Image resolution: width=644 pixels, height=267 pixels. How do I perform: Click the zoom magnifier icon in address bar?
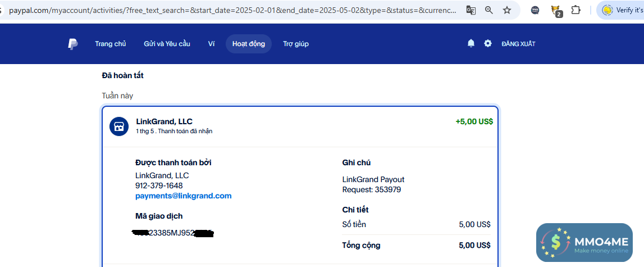tap(489, 10)
